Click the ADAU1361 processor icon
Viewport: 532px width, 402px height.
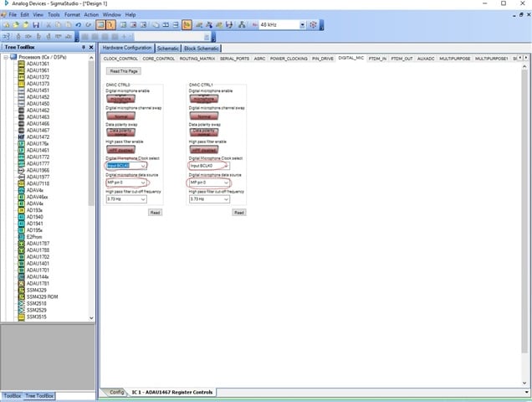pyautogui.click(x=22, y=64)
